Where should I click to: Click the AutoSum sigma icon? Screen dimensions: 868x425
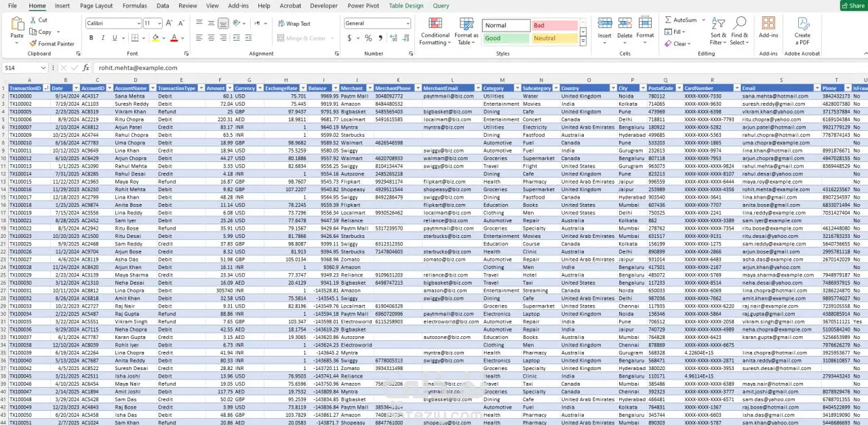click(669, 20)
